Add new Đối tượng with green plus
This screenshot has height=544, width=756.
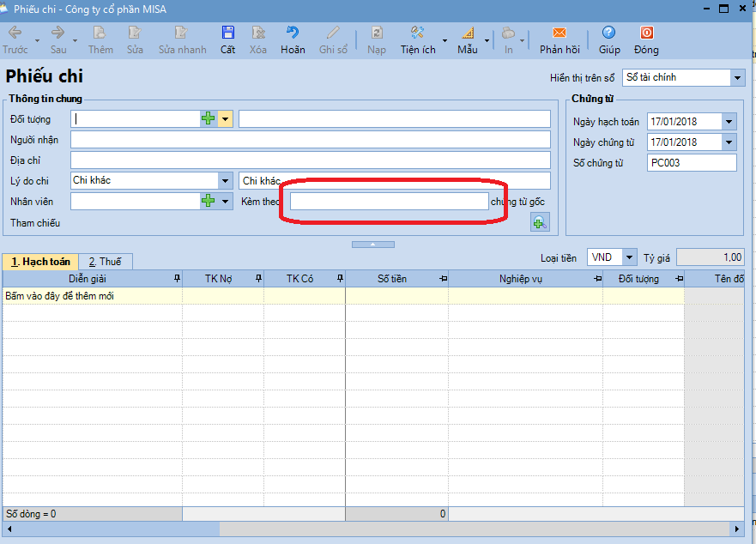click(209, 118)
